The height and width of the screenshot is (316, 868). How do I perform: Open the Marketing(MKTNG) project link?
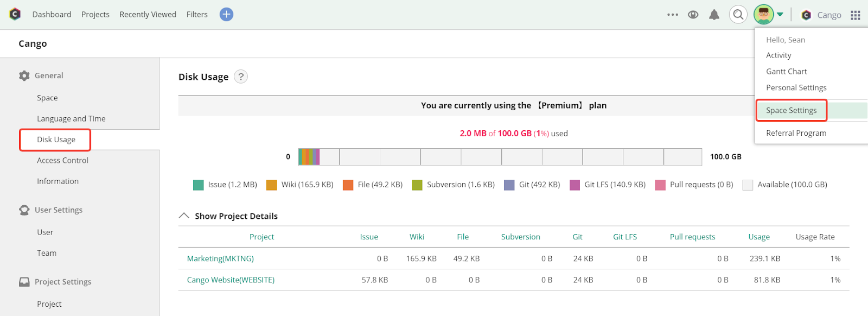220,258
